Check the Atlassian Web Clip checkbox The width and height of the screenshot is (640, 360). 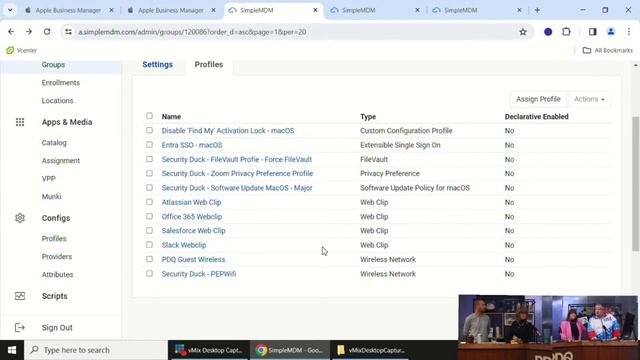149,202
